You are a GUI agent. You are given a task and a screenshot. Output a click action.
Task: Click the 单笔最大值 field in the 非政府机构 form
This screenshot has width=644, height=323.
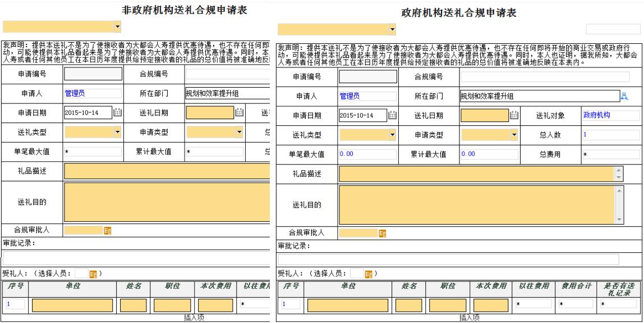[x=93, y=152]
